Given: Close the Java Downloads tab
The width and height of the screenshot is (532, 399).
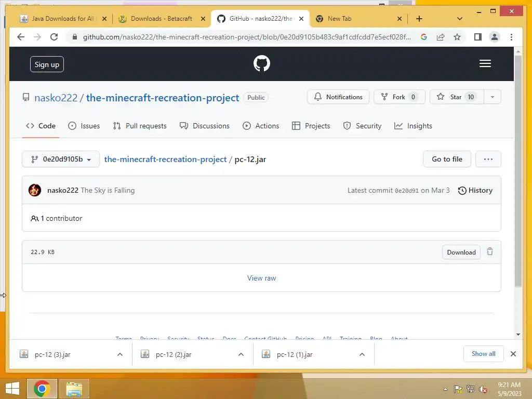Looking at the screenshot, I should [104, 19].
